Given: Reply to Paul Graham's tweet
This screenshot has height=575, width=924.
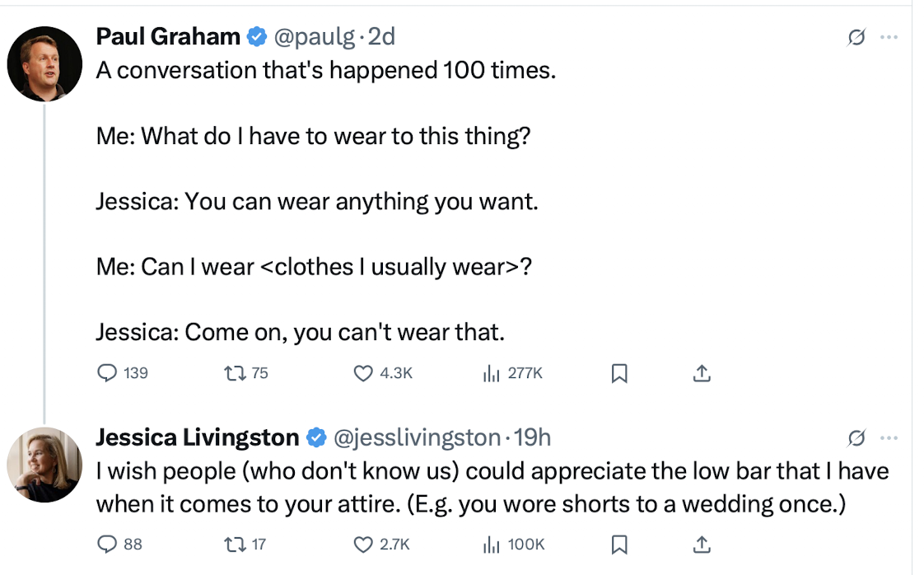Looking at the screenshot, I should pos(108,373).
